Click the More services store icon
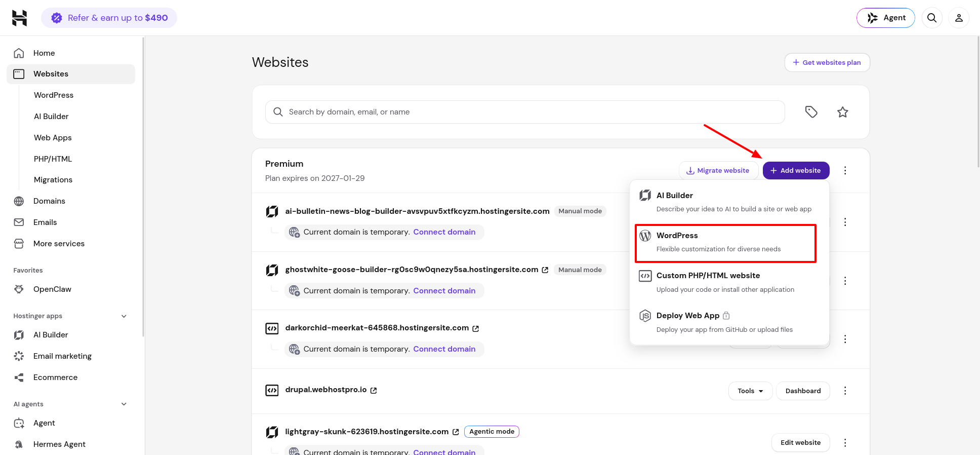 [19, 244]
